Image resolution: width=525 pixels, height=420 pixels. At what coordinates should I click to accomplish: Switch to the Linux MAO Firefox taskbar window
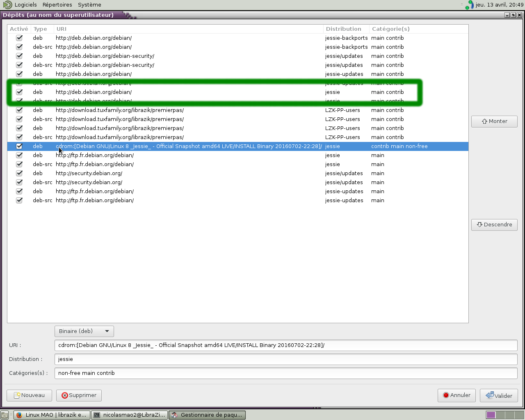[x=52, y=415]
